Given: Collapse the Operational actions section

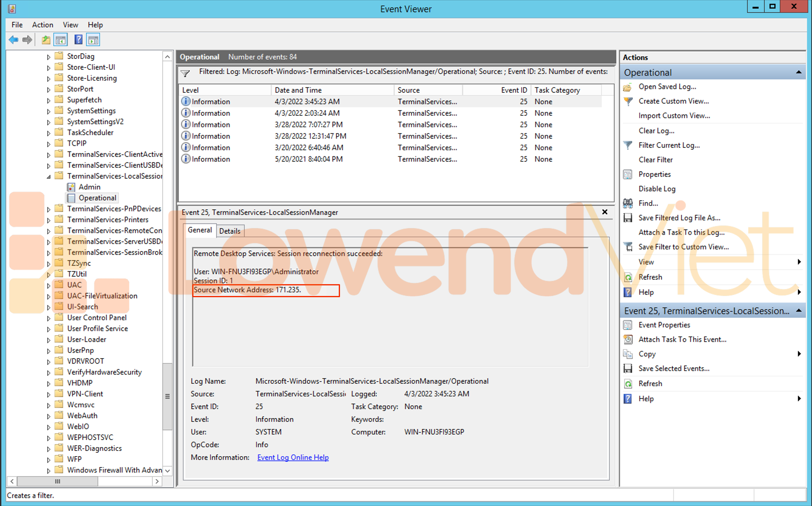Looking at the screenshot, I should coord(799,72).
